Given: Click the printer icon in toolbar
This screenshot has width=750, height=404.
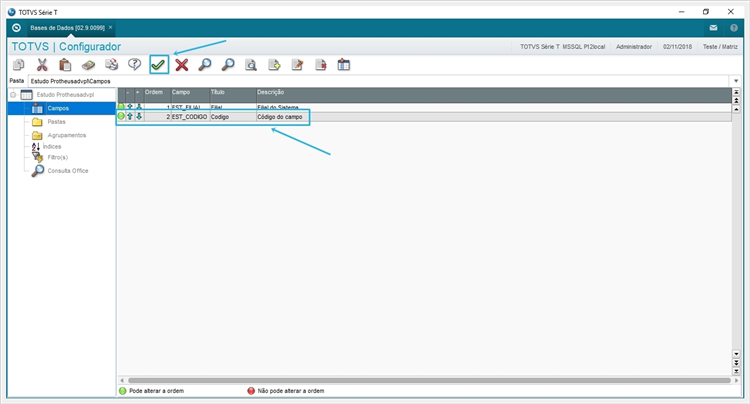Looking at the screenshot, I should point(111,65).
